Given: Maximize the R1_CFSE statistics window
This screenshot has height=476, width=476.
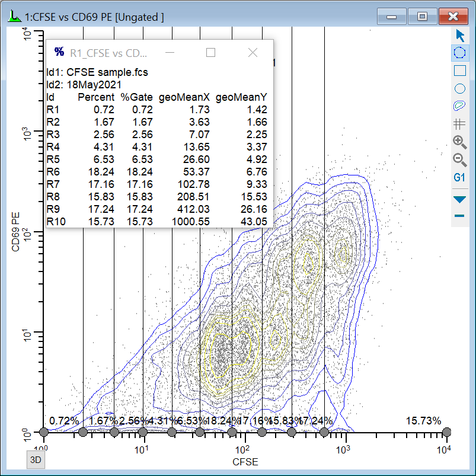Looking at the screenshot, I should tap(210, 53).
